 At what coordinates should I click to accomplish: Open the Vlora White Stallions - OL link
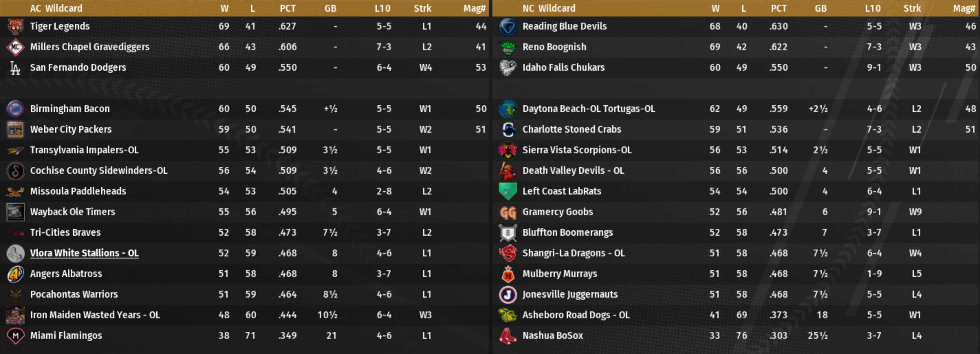tap(84, 253)
